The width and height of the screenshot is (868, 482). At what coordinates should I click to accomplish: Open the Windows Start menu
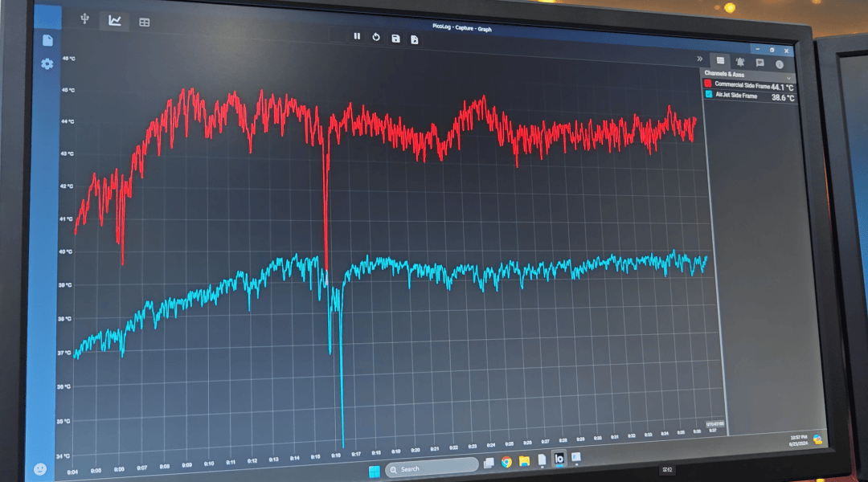(375, 471)
